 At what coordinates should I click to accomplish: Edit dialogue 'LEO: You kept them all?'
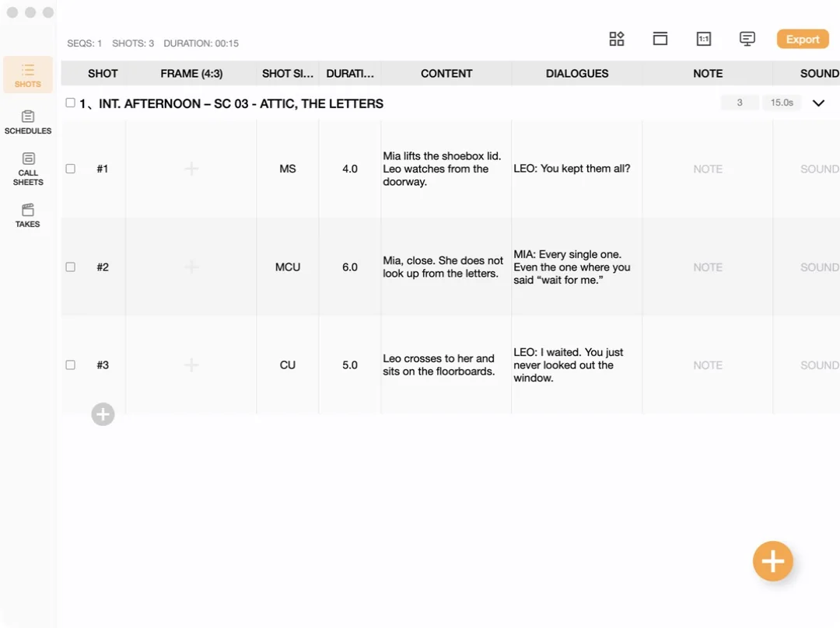572,169
